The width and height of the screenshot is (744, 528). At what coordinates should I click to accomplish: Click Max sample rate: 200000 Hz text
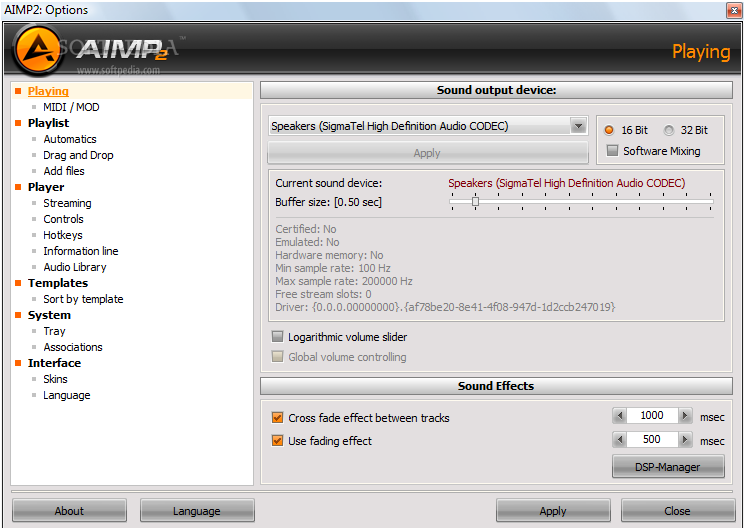(x=344, y=281)
